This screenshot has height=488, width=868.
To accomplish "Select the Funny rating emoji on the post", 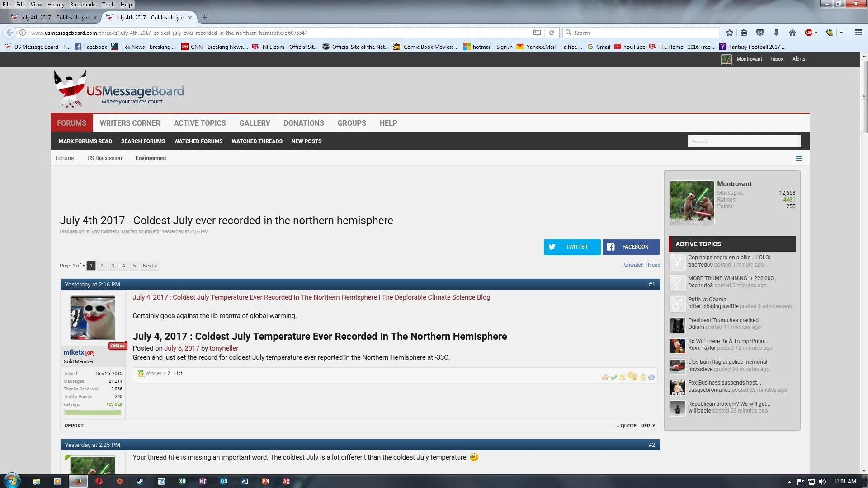I will (x=623, y=377).
